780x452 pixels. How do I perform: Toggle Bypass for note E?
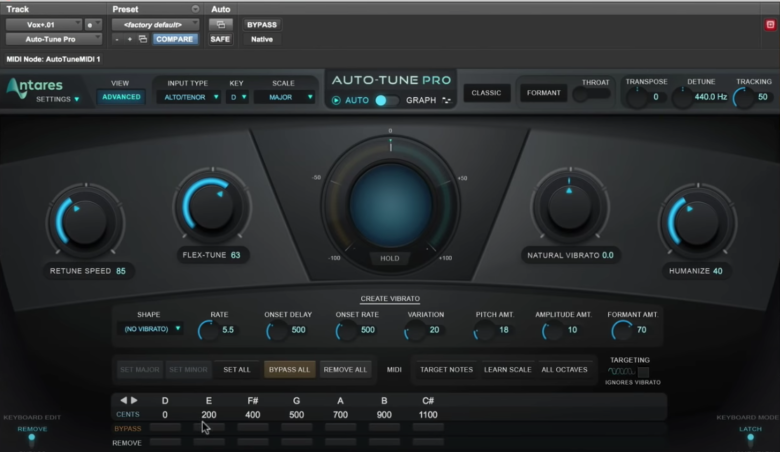point(209,427)
